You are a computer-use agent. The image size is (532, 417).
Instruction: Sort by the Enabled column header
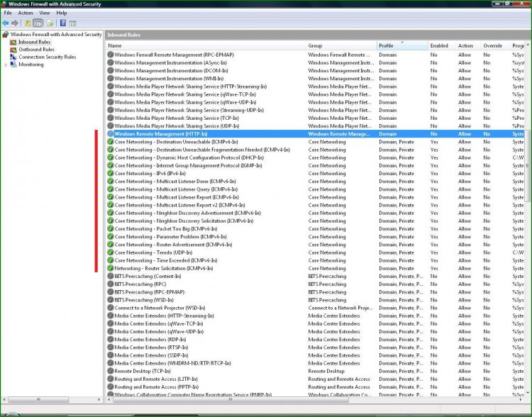442,45
